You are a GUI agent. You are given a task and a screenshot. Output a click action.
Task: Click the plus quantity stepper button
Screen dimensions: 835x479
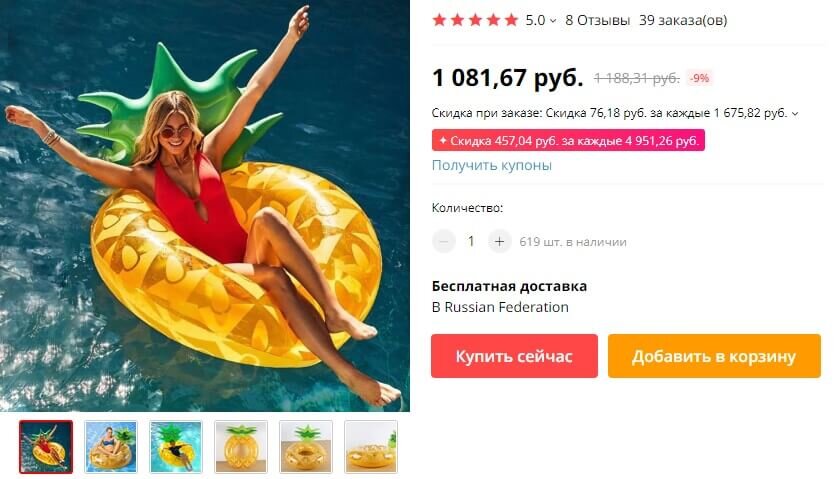click(499, 242)
